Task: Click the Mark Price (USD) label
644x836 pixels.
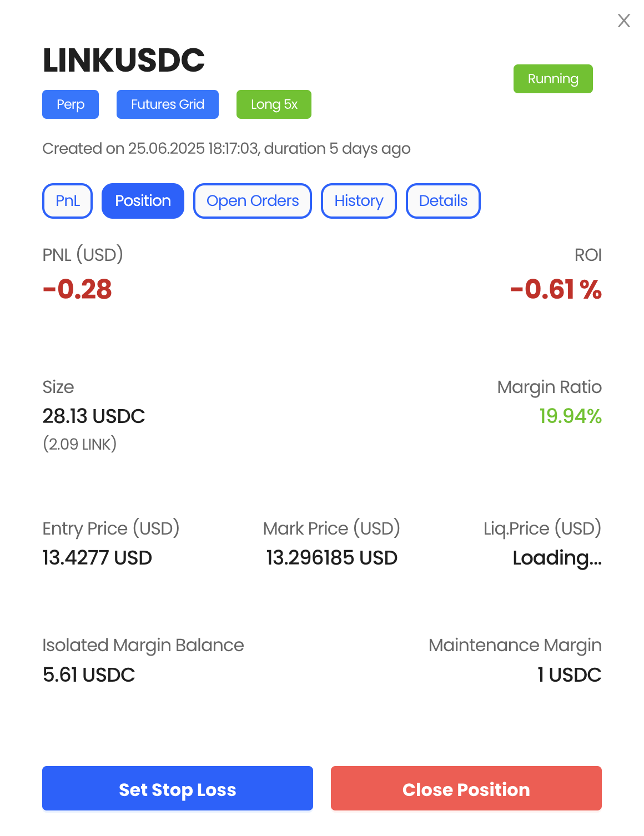Action: click(331, 528)
